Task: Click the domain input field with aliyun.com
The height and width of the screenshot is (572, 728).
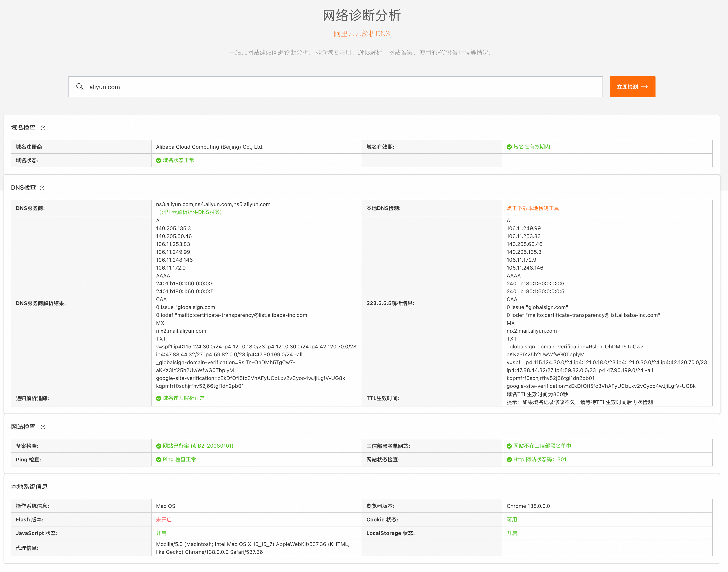Action: pyautogui.click(x=335, y=87)
